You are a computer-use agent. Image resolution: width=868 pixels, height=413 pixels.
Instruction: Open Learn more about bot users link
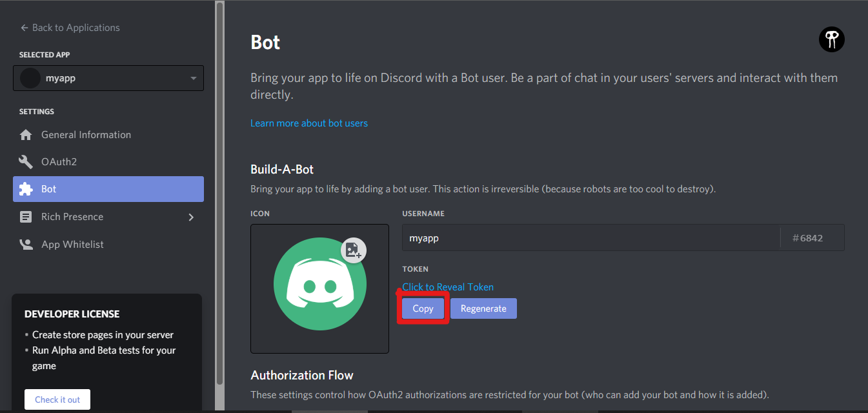tap(309, 123)
